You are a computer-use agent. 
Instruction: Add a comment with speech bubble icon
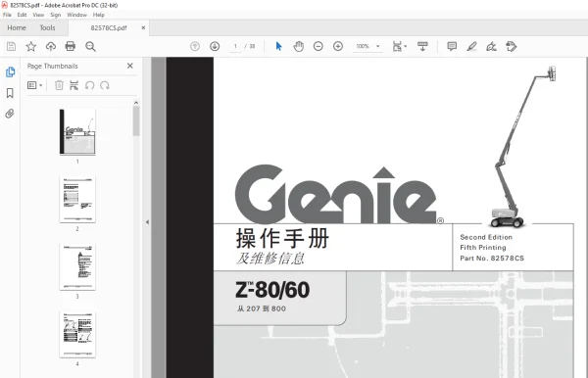point(452,46)
